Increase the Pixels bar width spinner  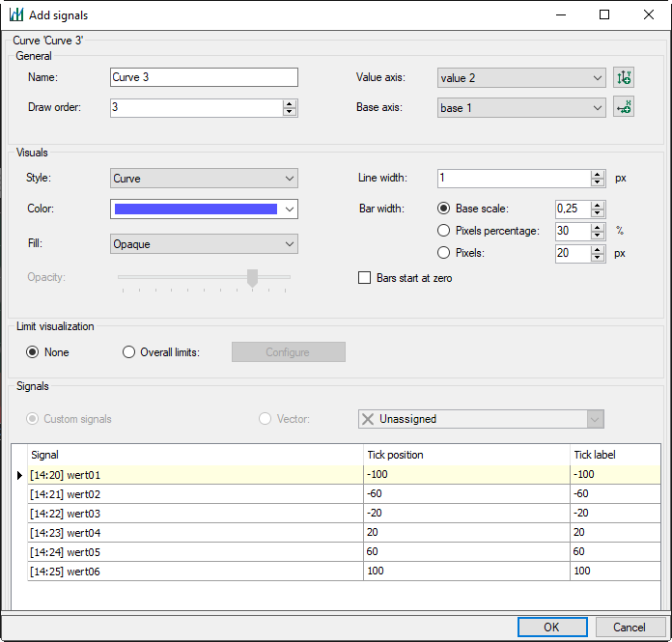[x=598, y=248]
